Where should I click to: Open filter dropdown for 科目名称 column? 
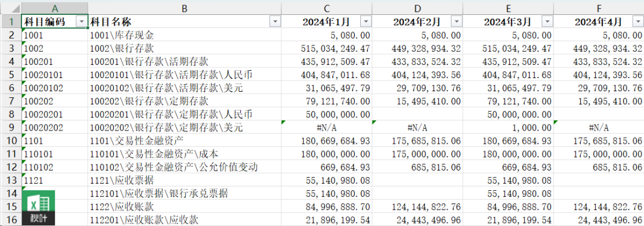[x=275, y=22]
